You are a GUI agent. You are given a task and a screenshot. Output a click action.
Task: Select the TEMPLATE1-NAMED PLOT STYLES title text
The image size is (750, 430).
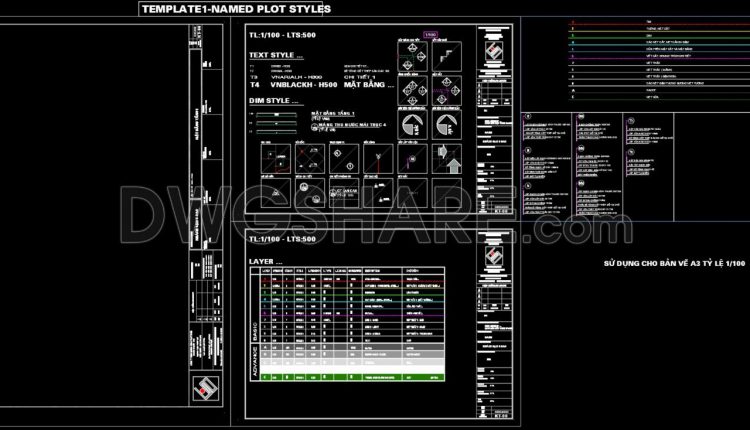236,9
